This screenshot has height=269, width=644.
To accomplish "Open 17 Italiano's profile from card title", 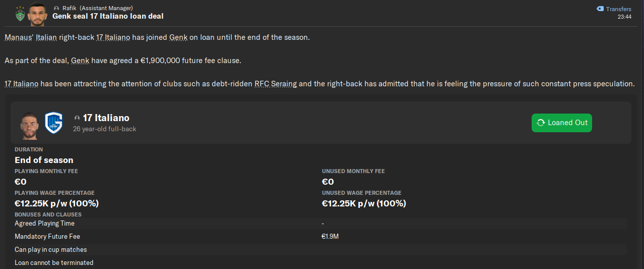I will [x=106, y=118].
